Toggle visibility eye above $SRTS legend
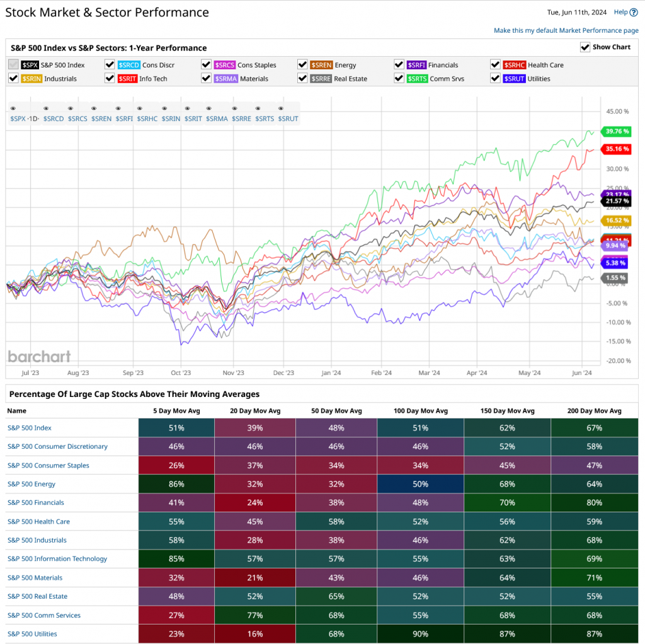This screenshot has width=645, height=644. coord(258,108)
